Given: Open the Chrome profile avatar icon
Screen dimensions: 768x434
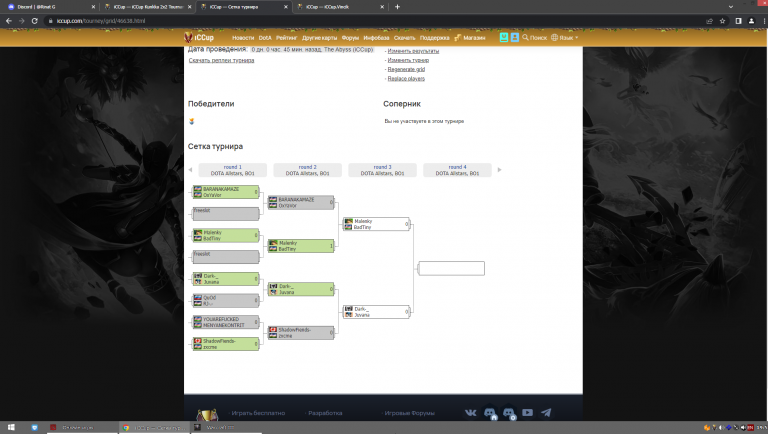Looking at the screenshot, I should tap(751, 21).
